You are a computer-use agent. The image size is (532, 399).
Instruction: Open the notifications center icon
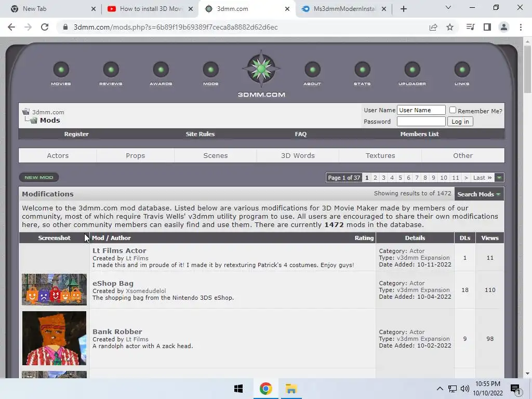click(515, 389)
